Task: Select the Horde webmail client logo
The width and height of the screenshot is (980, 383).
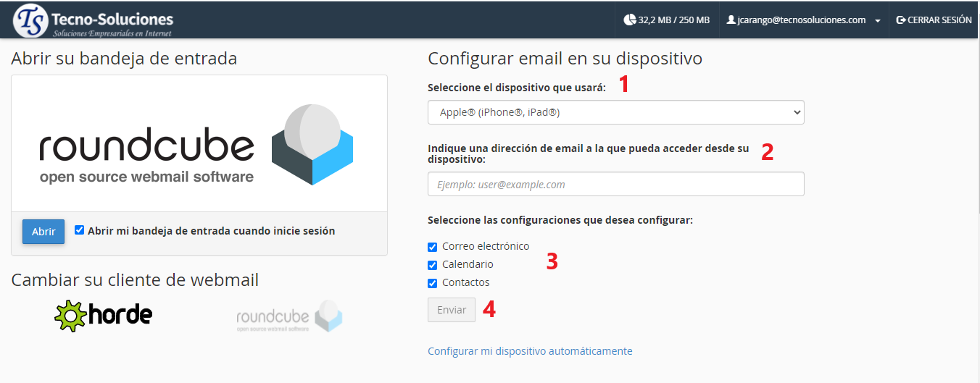Action: pos(104,315)
